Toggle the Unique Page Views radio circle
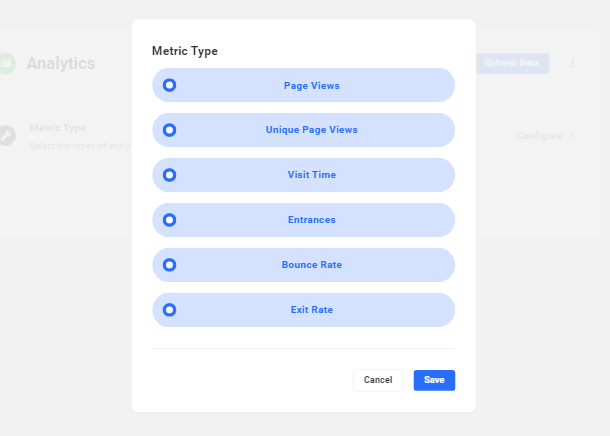The width and height of the screenshot is (610, 436). tap(169, 130)
